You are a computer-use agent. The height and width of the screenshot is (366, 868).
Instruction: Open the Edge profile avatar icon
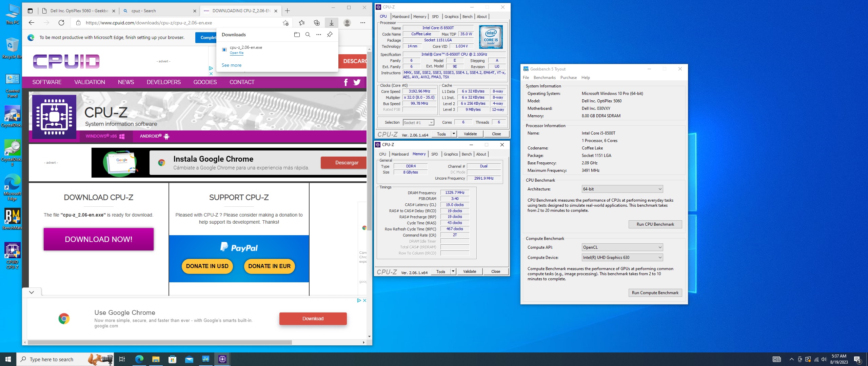(347, 23)
